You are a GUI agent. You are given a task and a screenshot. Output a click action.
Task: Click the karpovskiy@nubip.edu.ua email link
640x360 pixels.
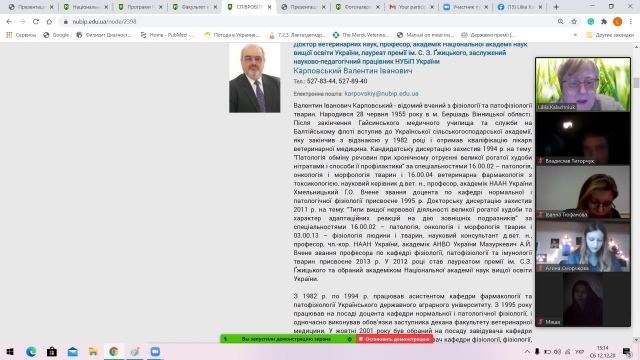coord(381,93)
